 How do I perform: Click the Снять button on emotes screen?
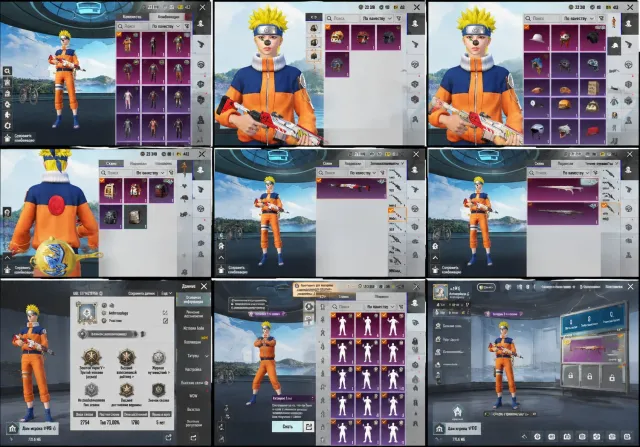tap(288, 427)
